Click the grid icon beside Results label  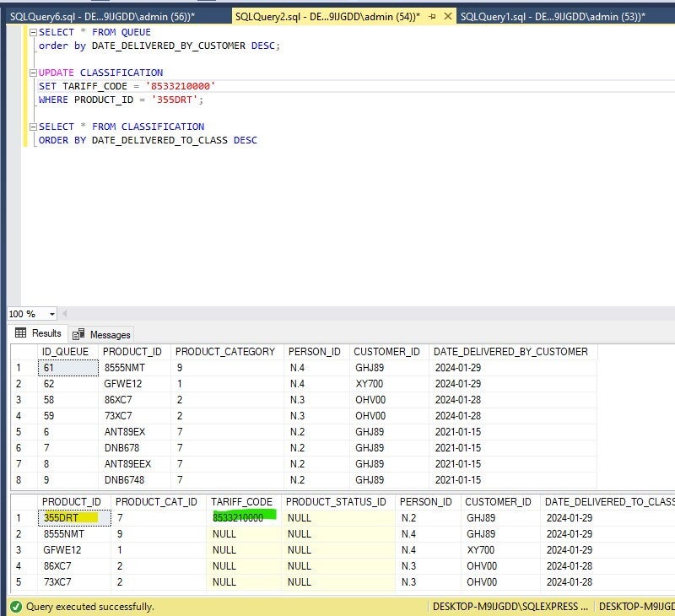(20, 334)
